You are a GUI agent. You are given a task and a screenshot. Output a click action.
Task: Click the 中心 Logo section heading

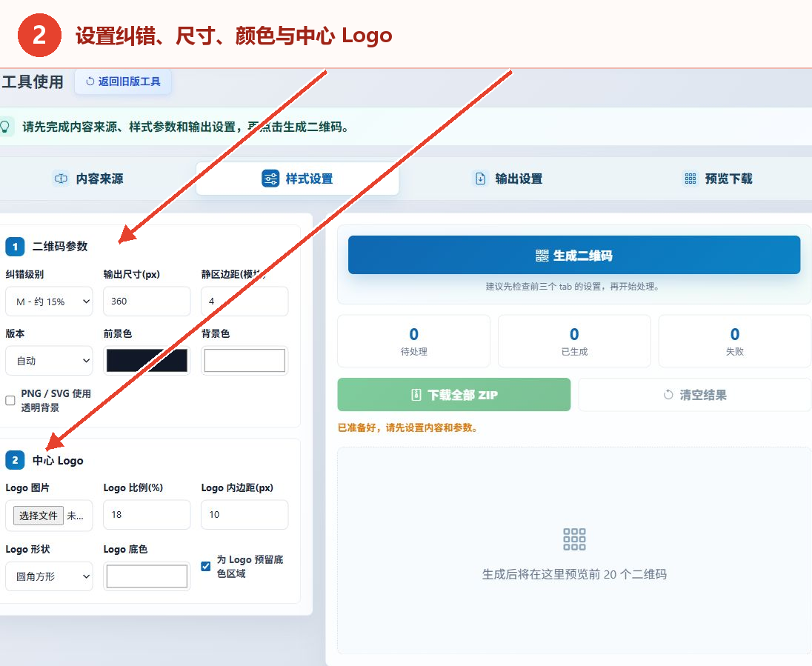[x=58, y=460]
